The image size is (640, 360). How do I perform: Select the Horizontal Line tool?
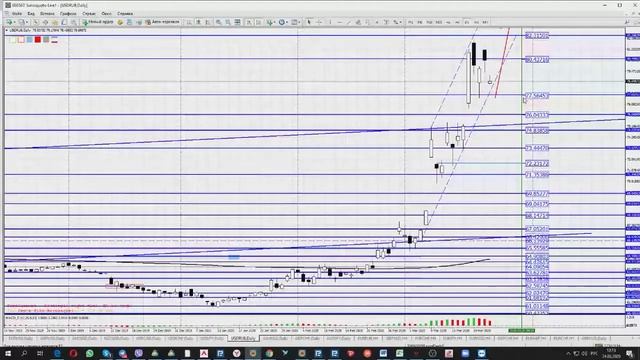(340, 22)
